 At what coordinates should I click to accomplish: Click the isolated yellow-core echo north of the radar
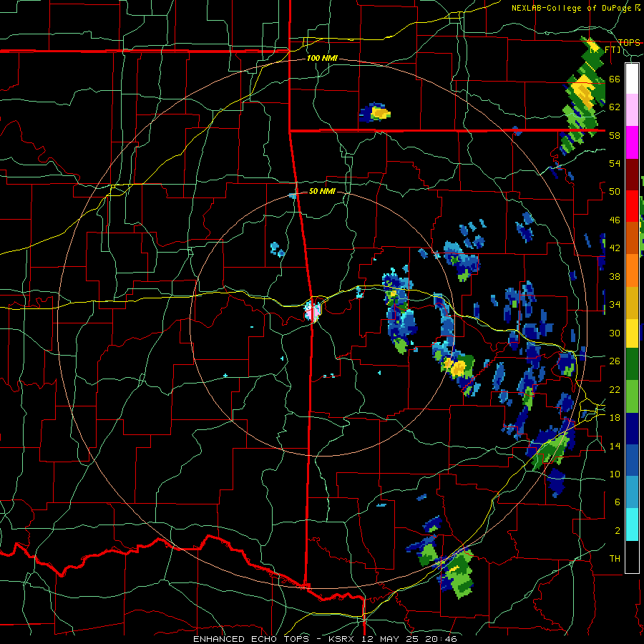pos(375,112)
